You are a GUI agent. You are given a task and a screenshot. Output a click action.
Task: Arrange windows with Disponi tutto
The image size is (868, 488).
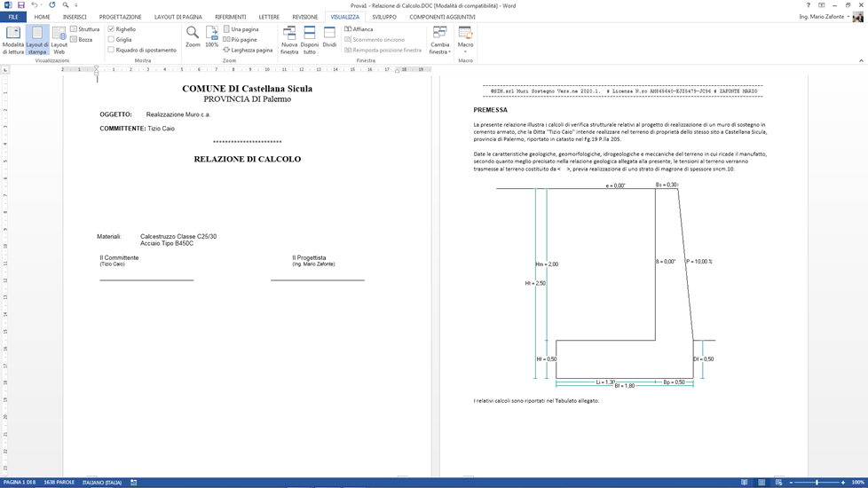[x=310, y=40]
